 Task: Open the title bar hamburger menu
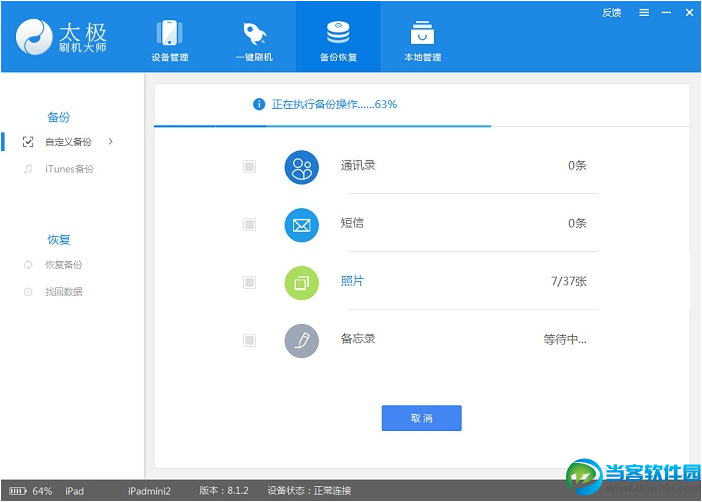pyautogui.click(x=643, y=12)
